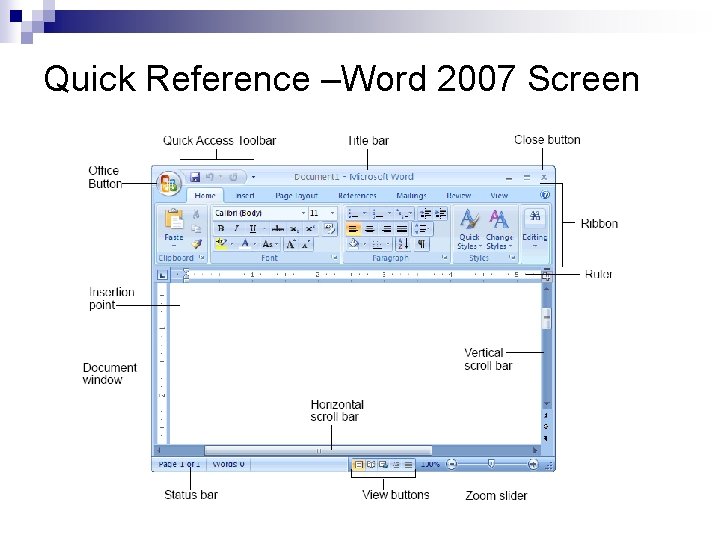Click the Grow Font icon
The height and width of the screenshot is (540, 720).
tap(291, 244)
